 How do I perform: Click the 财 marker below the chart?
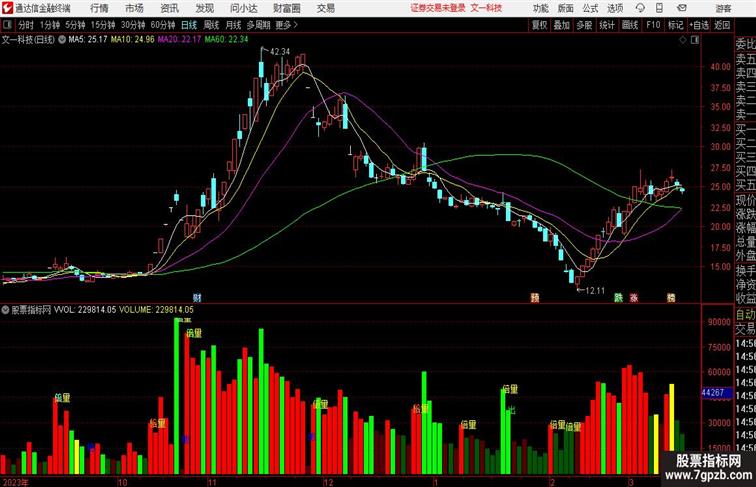coord(197,298)
